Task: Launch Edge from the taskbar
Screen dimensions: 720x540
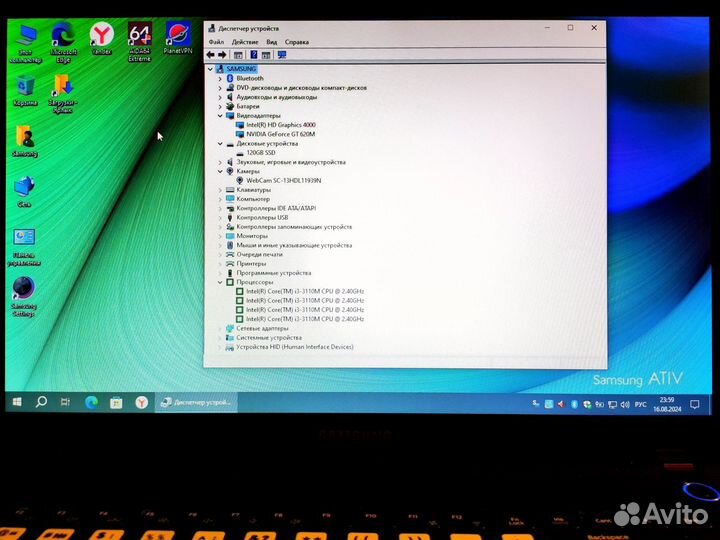Action: (x=91, y=403)
